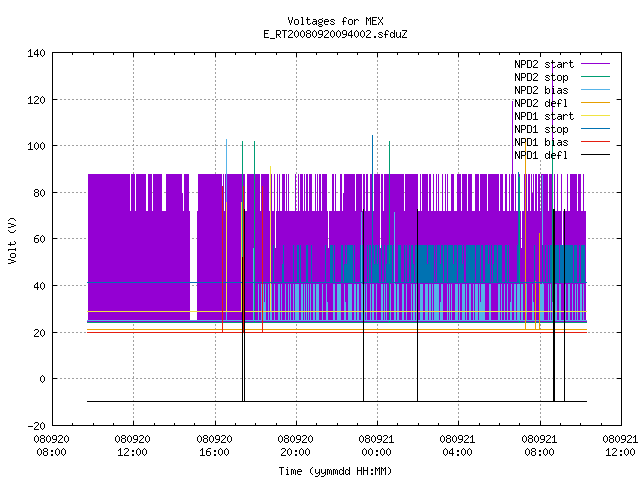Click the file name E_RT20080920094002.sfduZ

tap(335, 34)
